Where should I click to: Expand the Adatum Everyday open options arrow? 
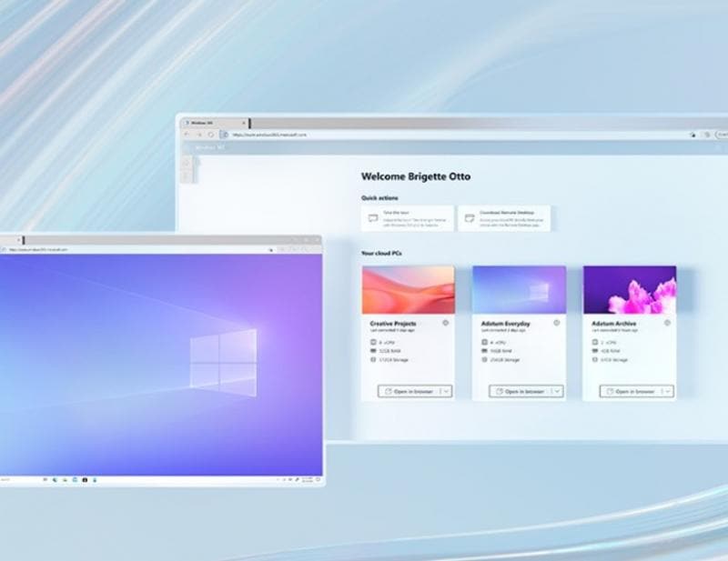(557, 391)
